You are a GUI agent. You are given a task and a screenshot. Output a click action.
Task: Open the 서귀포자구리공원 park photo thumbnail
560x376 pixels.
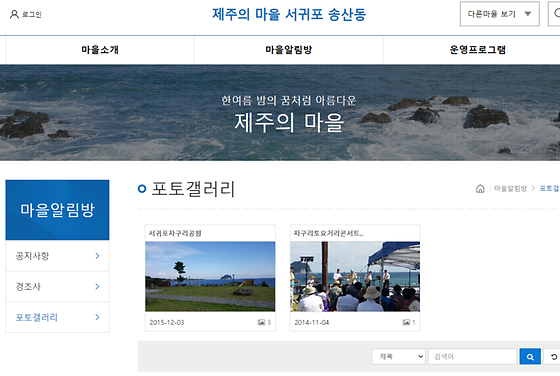(x=210, y=276)
